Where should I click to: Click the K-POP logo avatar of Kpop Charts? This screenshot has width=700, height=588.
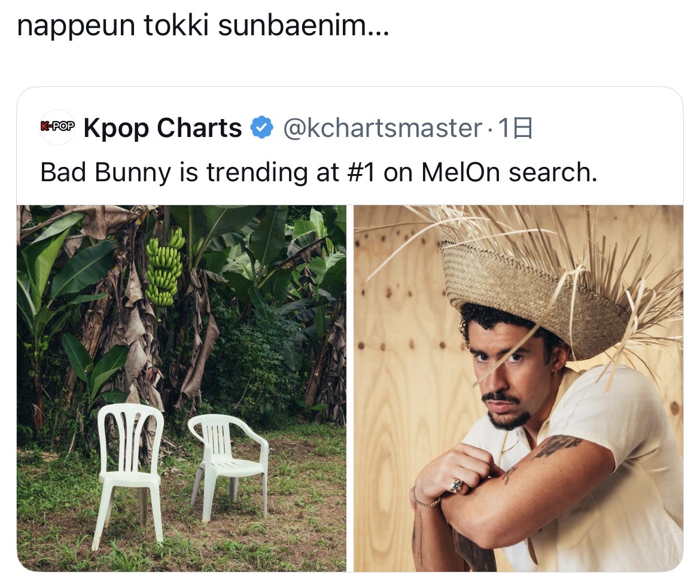click(x=57, y=127)
